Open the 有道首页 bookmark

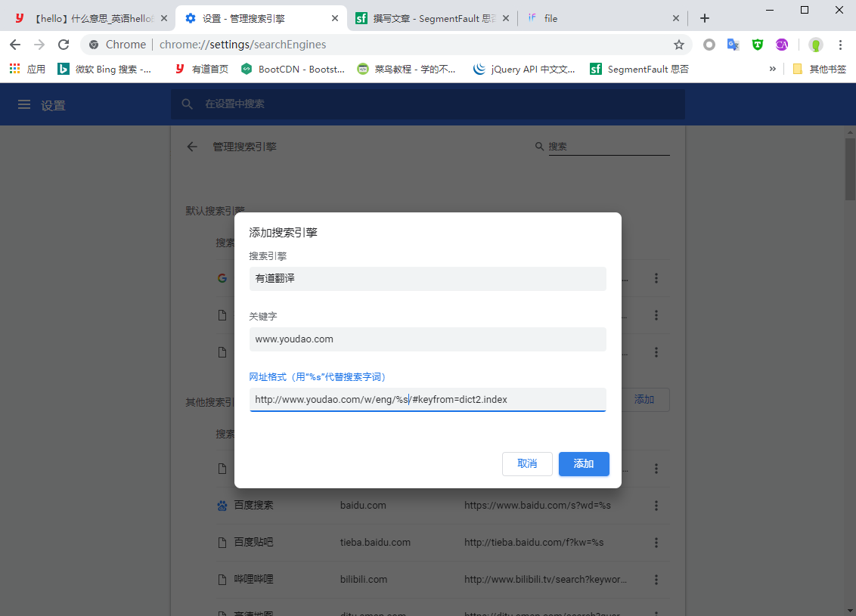(202, 69)
